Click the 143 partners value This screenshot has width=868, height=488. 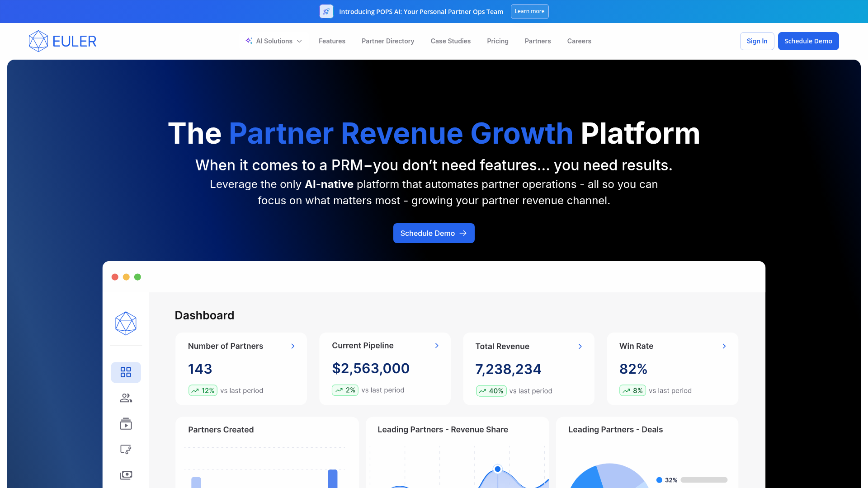[200, 369]
